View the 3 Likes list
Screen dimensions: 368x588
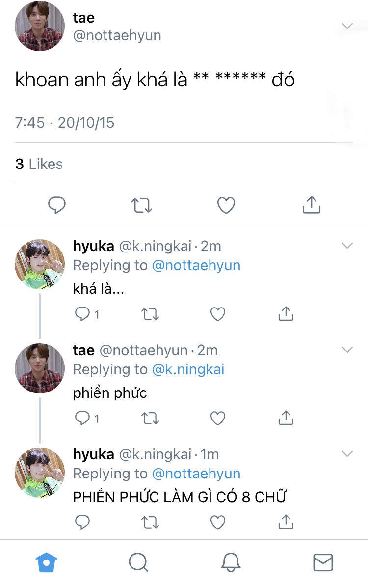39,164
